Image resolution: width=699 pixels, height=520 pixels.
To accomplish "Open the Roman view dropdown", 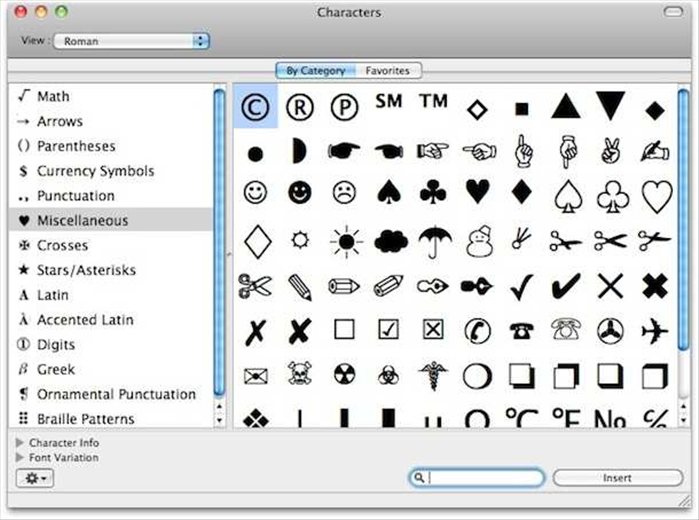I will click(x=131, y=41).
